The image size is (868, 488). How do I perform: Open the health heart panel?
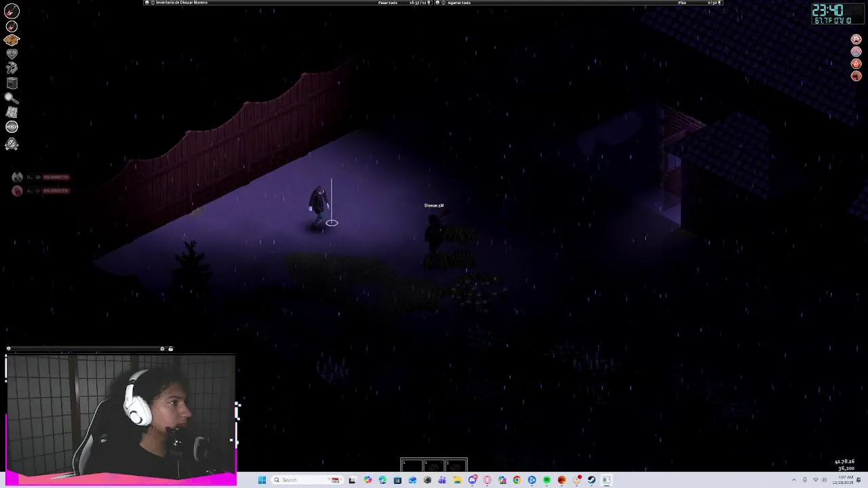pyautogui.click(x=12, y=54)
